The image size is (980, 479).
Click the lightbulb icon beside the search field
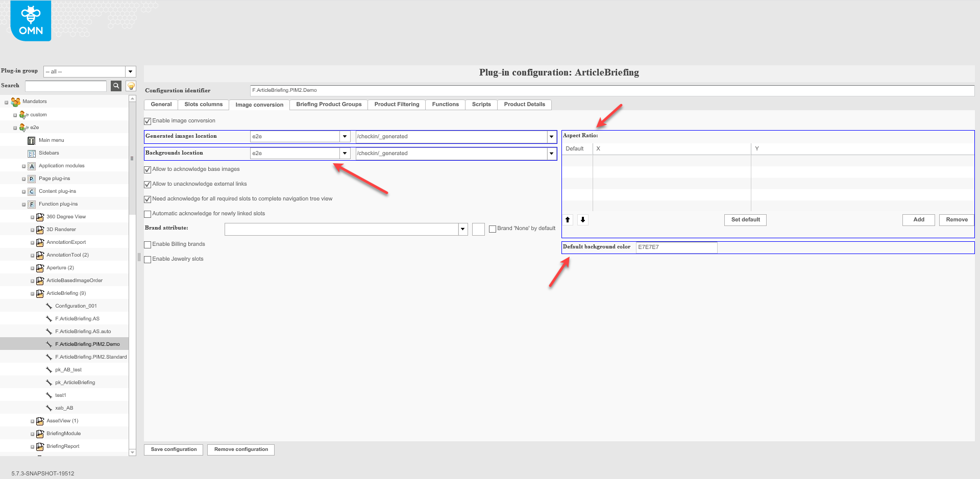pyautogui.click(x=131, y=86)
